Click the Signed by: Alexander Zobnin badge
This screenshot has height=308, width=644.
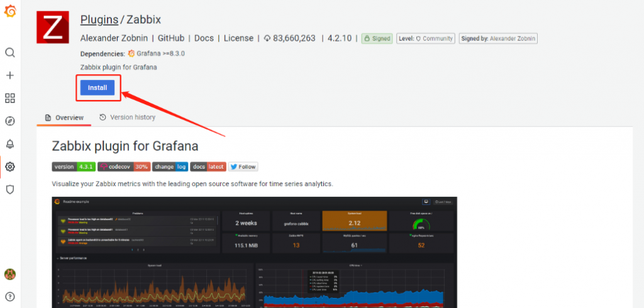498,38
